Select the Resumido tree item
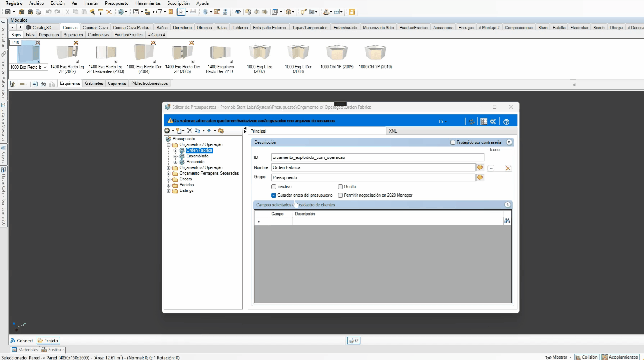Screen dimensions: 644x360 tap(195, 162)
